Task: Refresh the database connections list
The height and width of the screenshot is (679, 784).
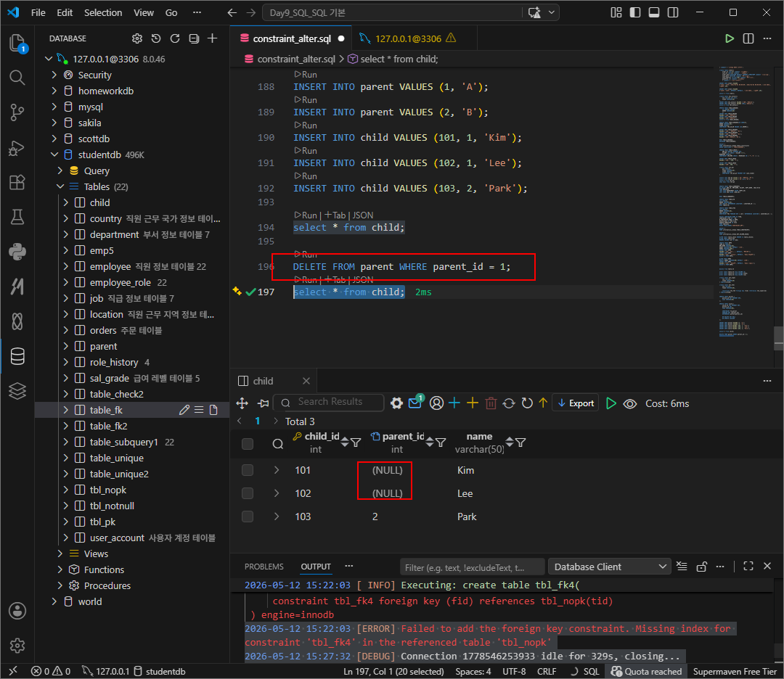Action: click(174, 38)
